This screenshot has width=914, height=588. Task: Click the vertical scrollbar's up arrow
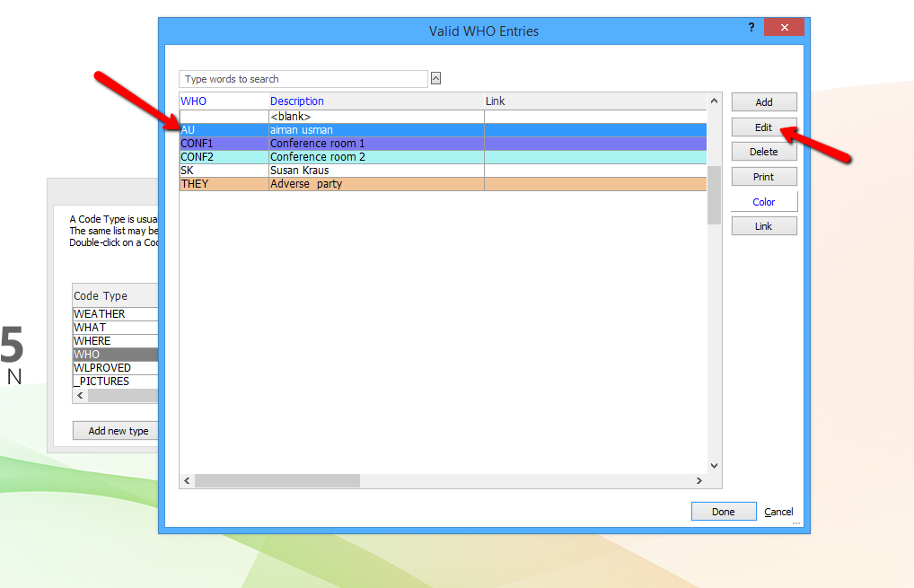tap(713, 101)
